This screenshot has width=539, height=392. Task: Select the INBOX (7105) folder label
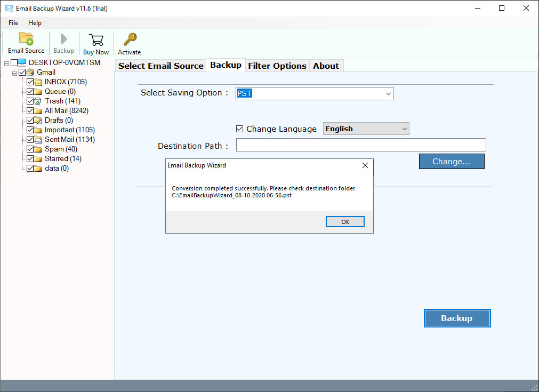[x=66, y=82]
